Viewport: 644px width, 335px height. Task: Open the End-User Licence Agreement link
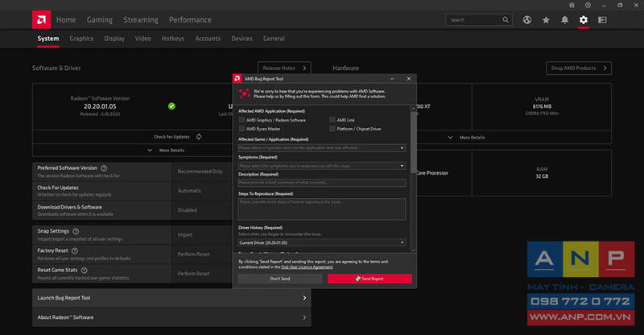[x=307, y=267]
